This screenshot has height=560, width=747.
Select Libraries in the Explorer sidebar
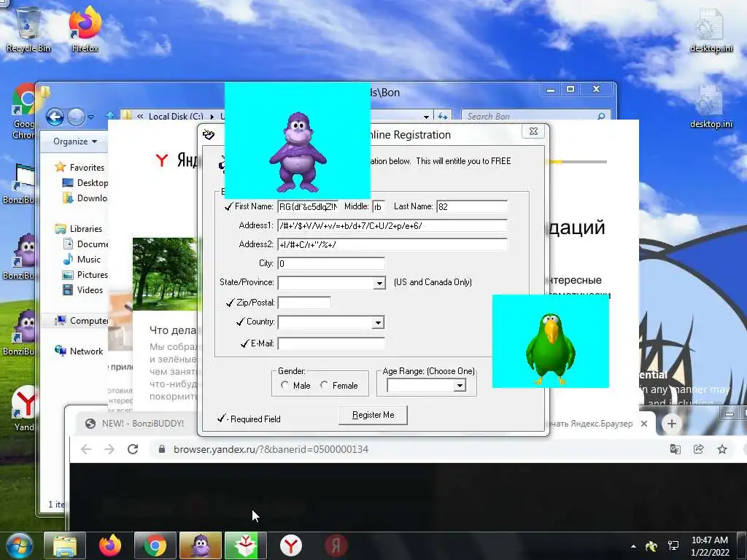(x=80, y=228)
